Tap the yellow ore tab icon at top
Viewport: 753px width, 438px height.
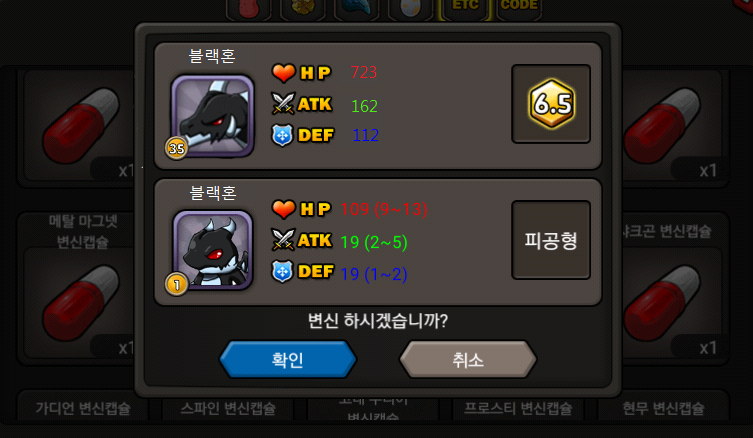302,8
